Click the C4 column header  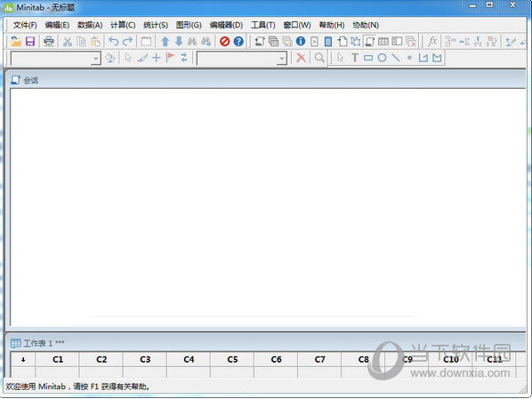click(x=189, y=359)
